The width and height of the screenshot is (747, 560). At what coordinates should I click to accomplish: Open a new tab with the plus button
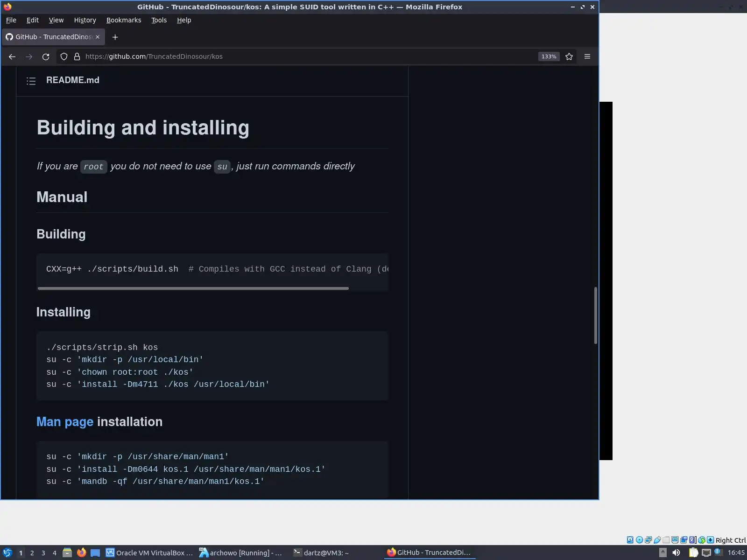[x=115, y=37]
